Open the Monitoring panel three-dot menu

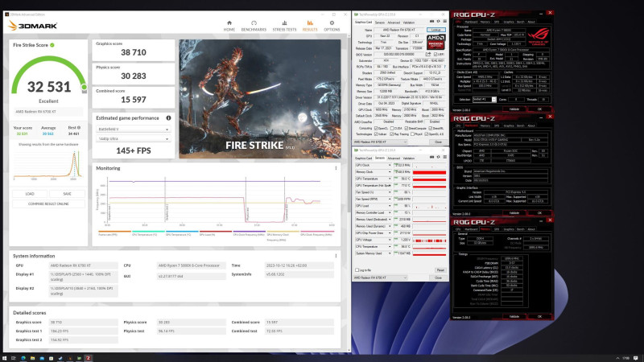pyautogui.click(x=336, y=168)
